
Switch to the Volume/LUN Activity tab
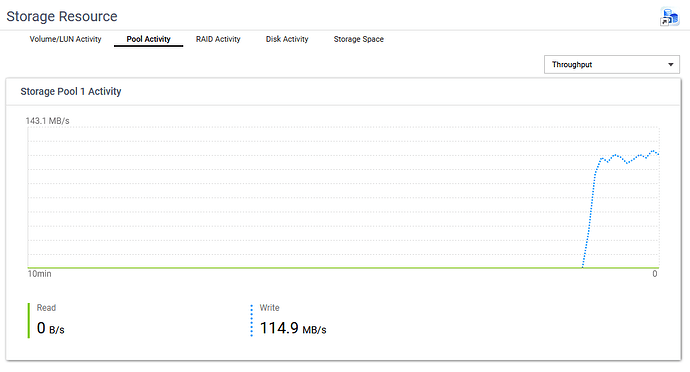click(x=65, y=39)
